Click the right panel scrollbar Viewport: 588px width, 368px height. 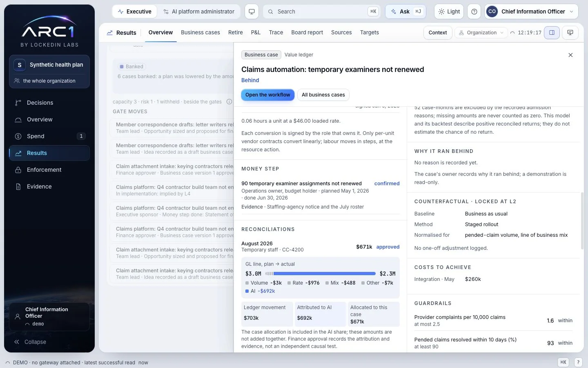coord(582,221)
